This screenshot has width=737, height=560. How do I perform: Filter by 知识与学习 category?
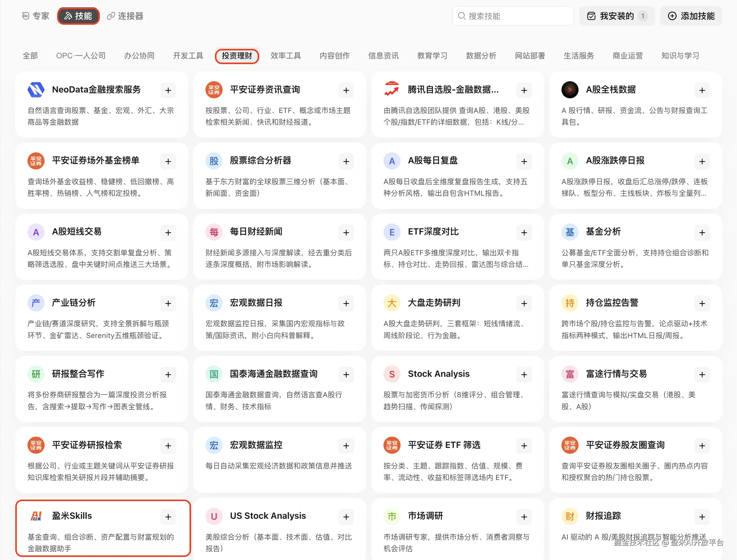coord(680,56)
